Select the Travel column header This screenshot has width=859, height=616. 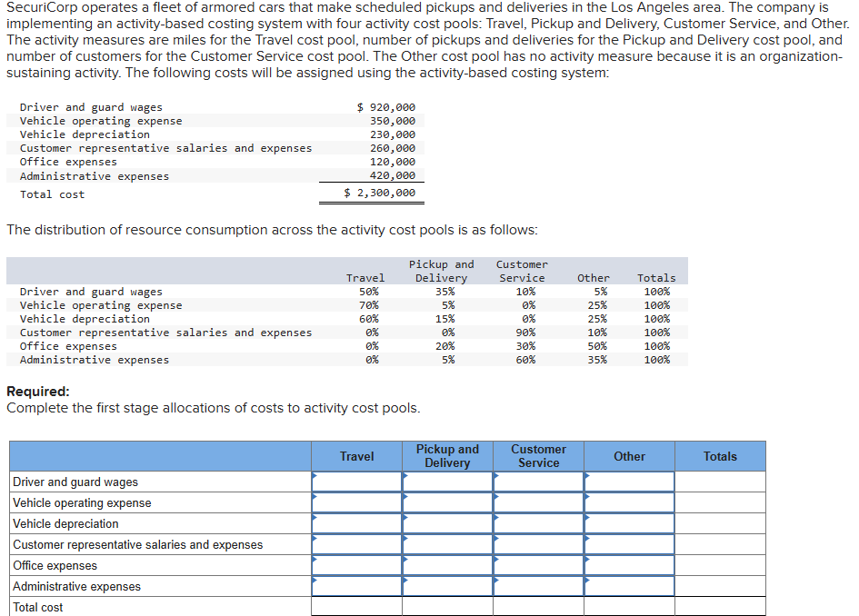tap(356, 455)
